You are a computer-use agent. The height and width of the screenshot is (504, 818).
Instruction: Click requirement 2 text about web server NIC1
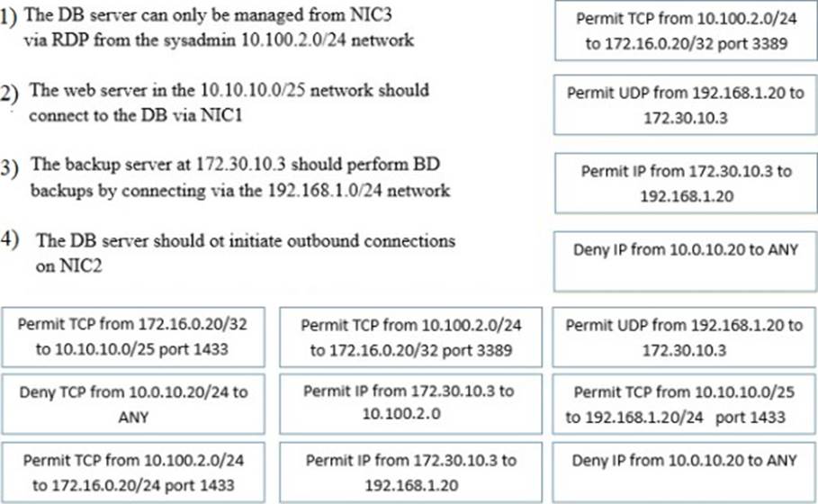229,103
